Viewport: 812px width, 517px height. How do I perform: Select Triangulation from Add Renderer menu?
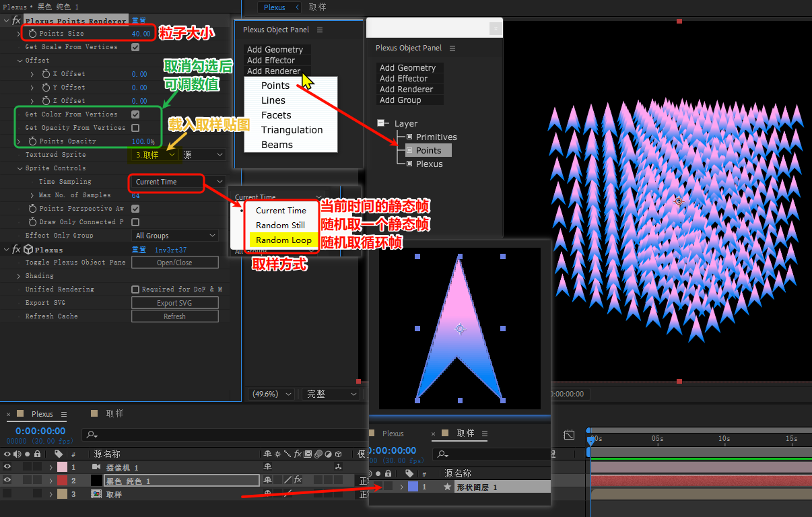pos(292,130)
